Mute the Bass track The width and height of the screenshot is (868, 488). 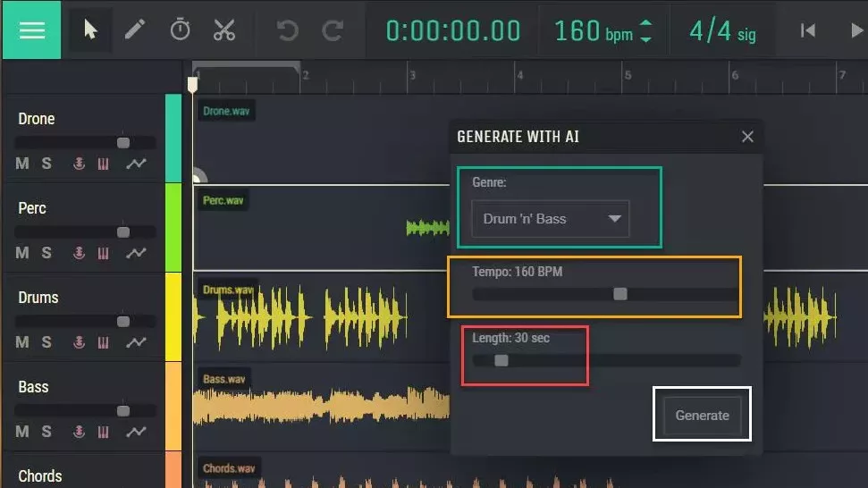tap(22, 431)
